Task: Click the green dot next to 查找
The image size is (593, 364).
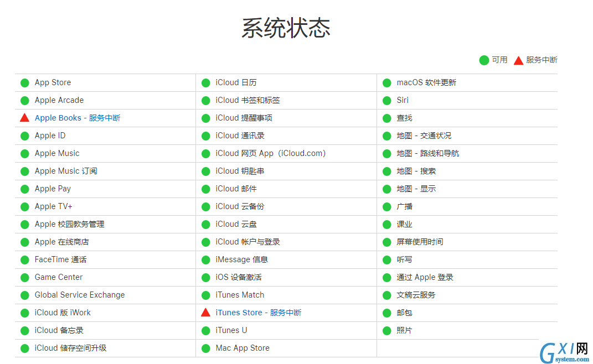Action: [387, 118]
